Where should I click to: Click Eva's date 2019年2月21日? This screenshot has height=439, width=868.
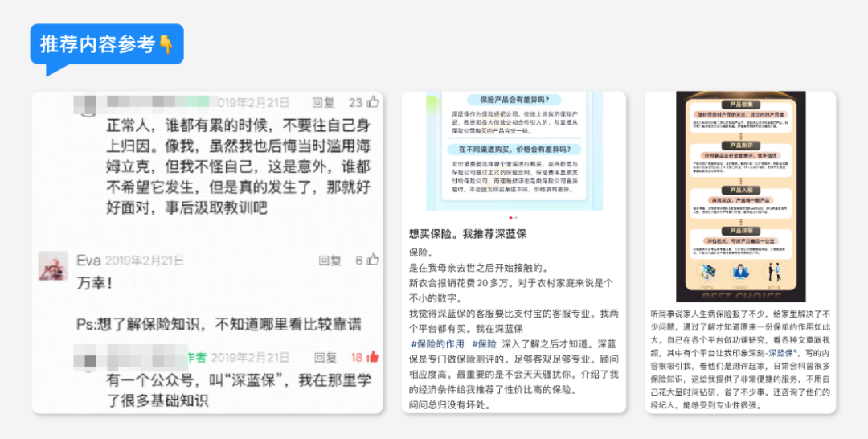144,261
